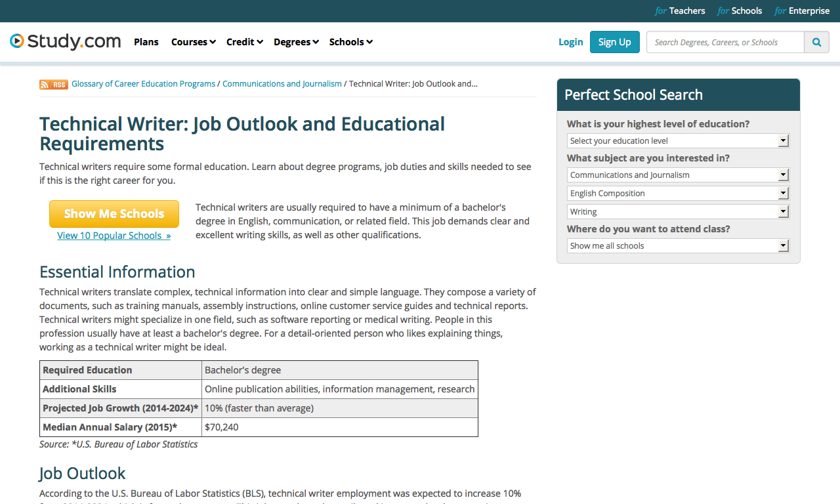840x504 pixels.
Task: Open the Plans menu item
Action: pyautogui.click(x=146, y=42)
